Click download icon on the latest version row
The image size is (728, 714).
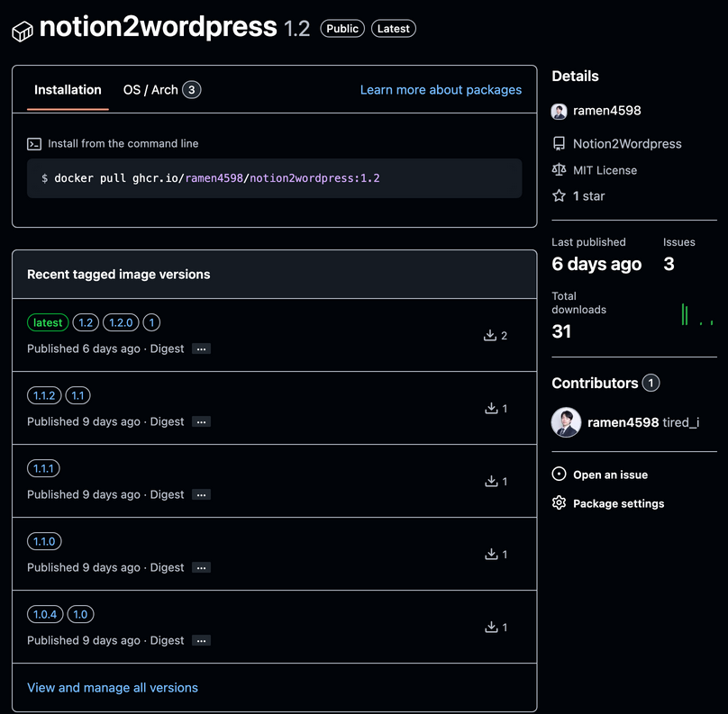click(x=490, y=335)
